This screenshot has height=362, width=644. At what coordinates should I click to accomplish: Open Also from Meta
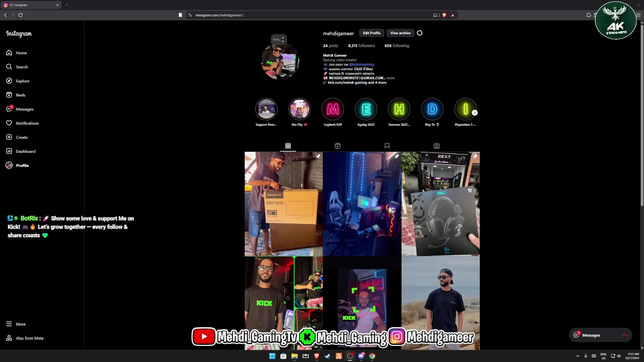click(25, 338)
